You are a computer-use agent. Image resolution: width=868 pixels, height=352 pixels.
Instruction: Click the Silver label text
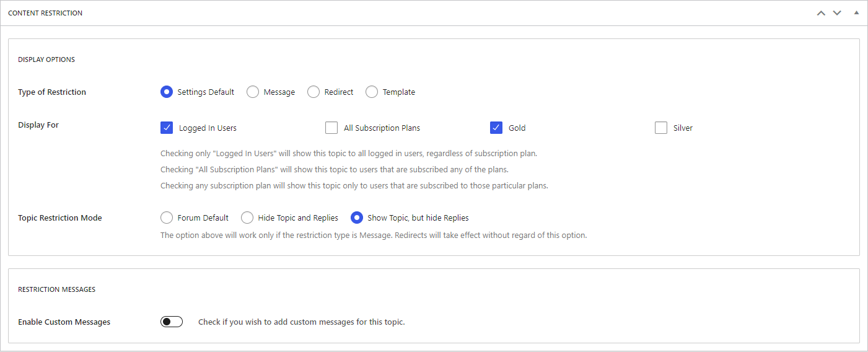683,128
